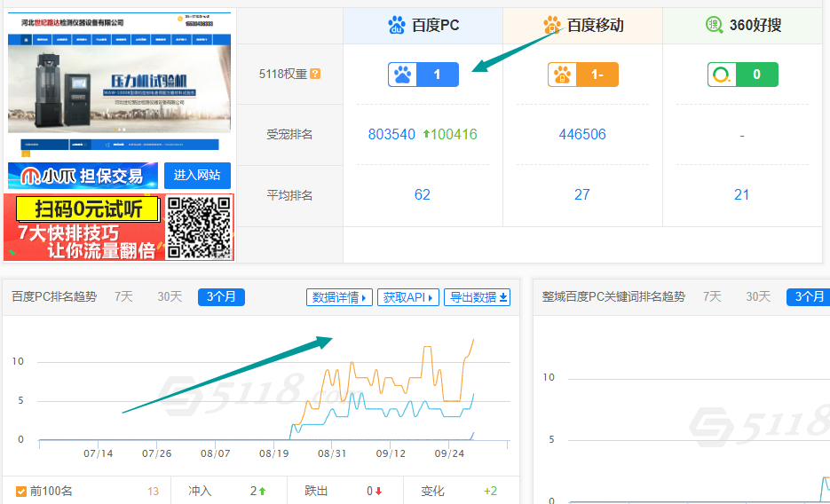This screenshot has width=830, height=504.
Task: Switch Baidu PC trend to 30天
Action: pyautogui.click(x=170, y=297)
